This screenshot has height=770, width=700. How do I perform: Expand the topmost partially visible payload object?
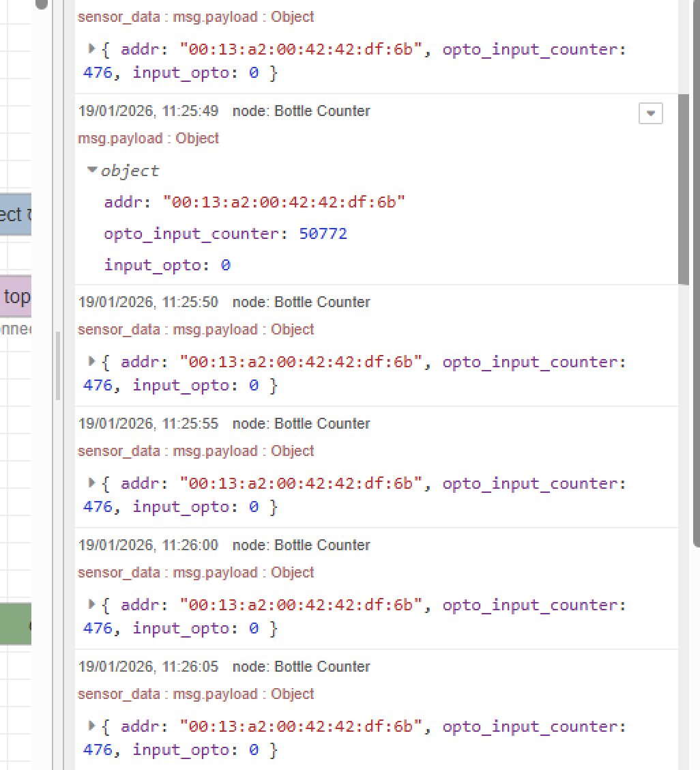pos(92,48)
